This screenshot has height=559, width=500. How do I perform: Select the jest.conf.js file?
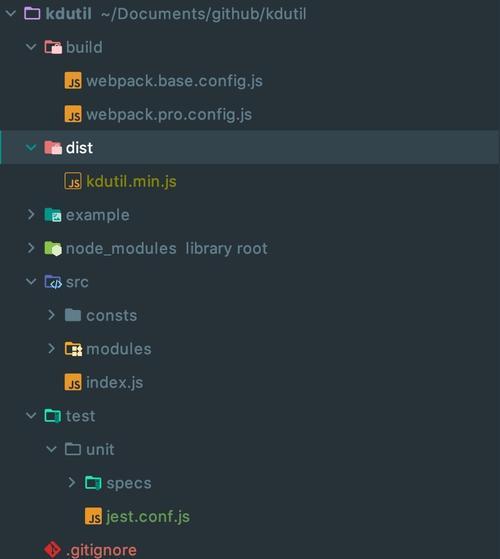pyautogui.click(x=148, y=517)
